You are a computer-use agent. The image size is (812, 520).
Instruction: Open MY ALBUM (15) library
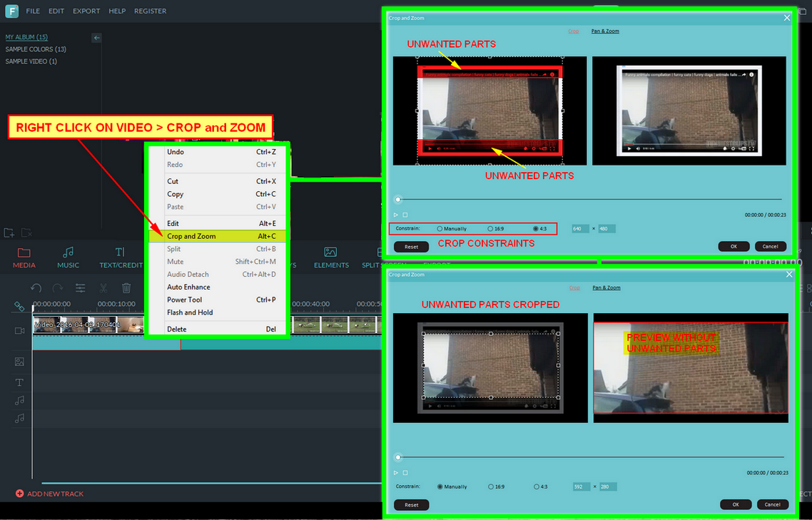[26, 37]
